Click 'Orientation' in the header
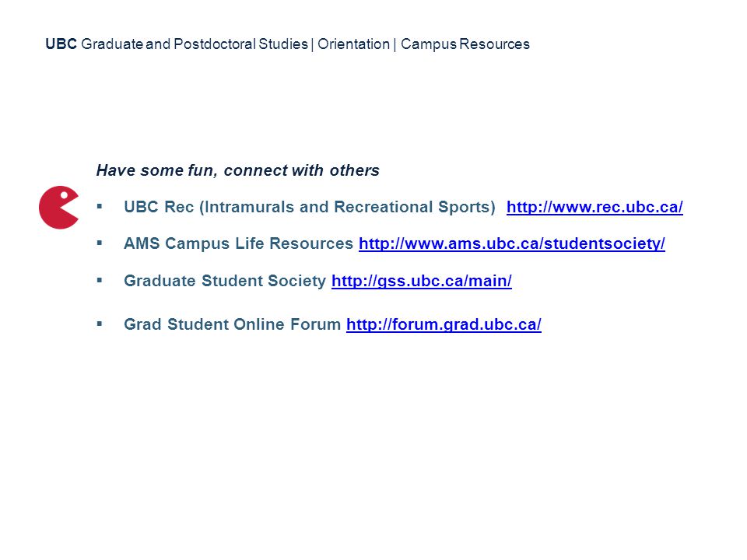 353,44
